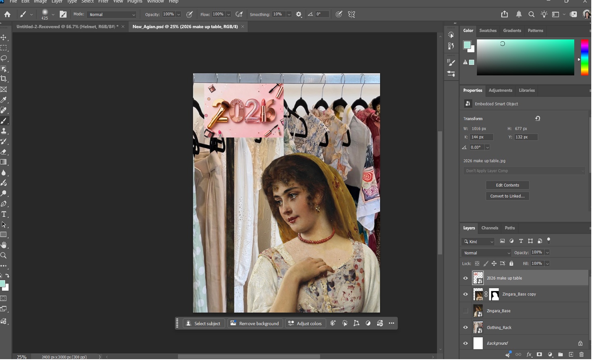The image size is (611, 364).
Task: Select the Lasso tool
Action: tap(4, 58)
